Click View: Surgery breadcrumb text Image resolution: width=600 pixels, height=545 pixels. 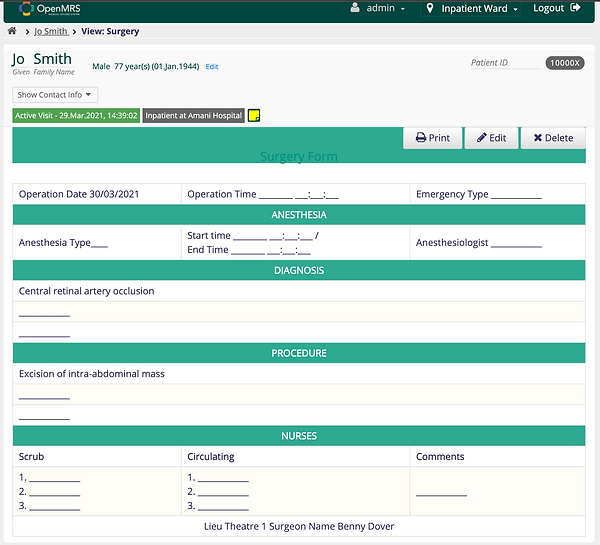pyautogui.click(x=110, y=31)
